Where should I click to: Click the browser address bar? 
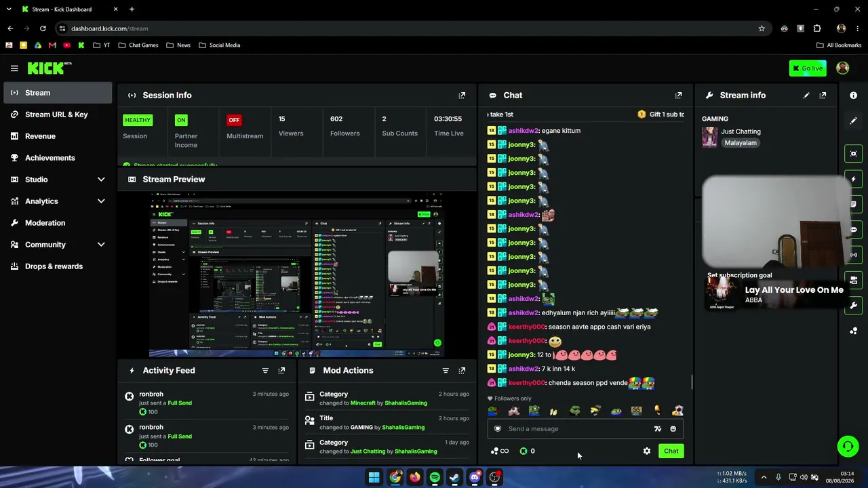[407, 28]
